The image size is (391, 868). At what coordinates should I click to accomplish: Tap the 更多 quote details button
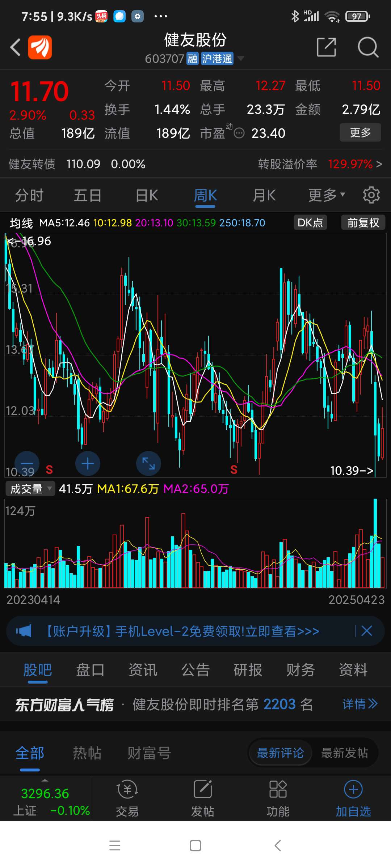[x=360, y=132]
